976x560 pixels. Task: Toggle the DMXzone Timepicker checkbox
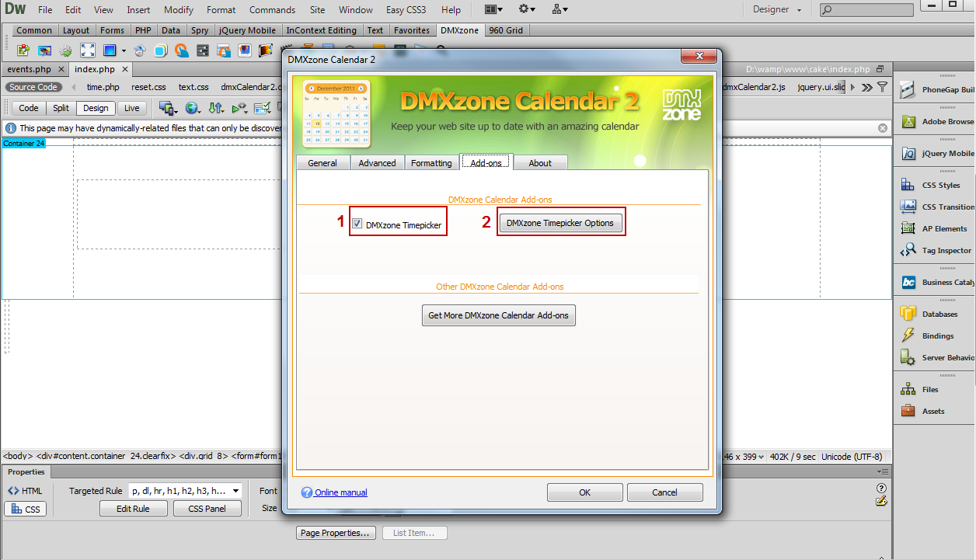[x=357, y=224]
